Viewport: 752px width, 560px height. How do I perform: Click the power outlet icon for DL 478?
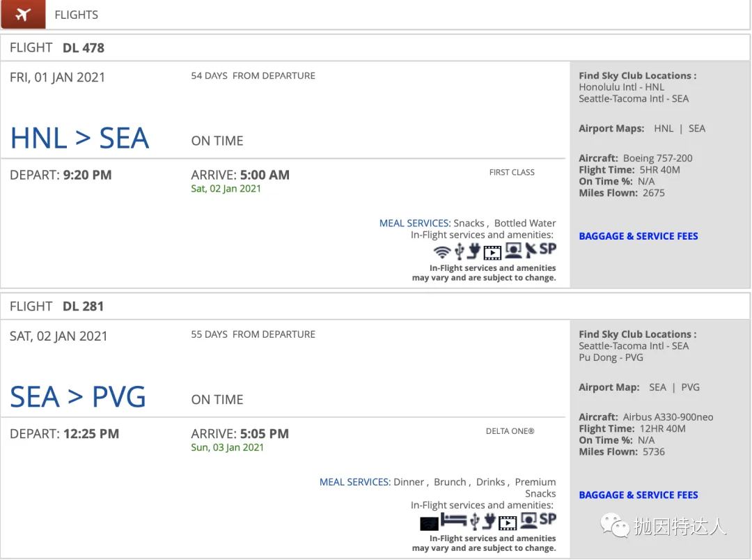pyautogui.click(x=474, y=251)
